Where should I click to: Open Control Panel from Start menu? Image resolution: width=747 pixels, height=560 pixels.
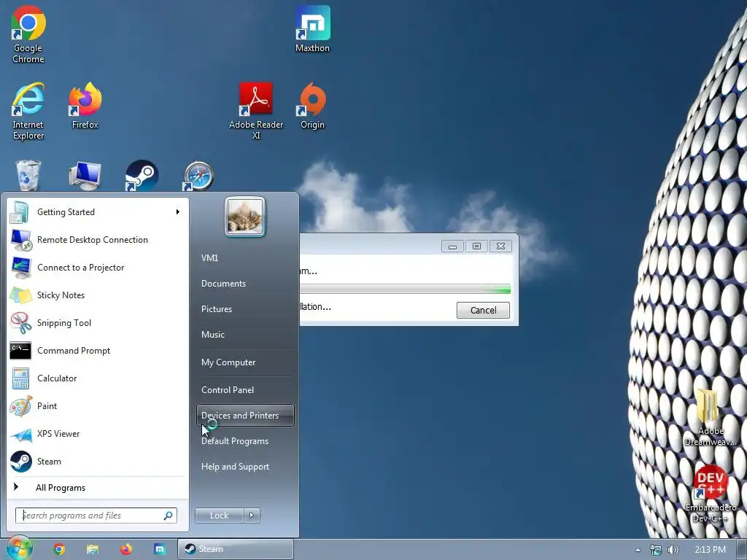[x=244, y=390]
